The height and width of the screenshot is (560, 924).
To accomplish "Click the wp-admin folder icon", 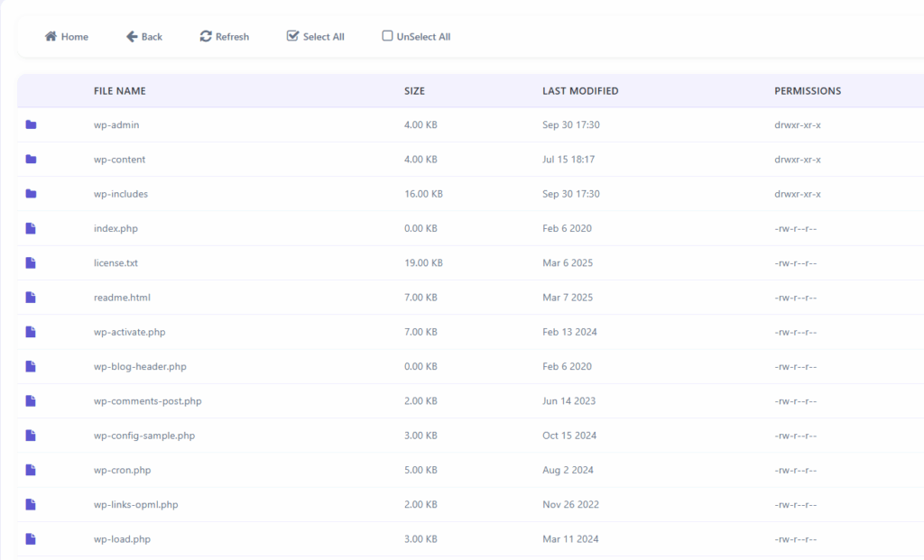I will (31, 125).
